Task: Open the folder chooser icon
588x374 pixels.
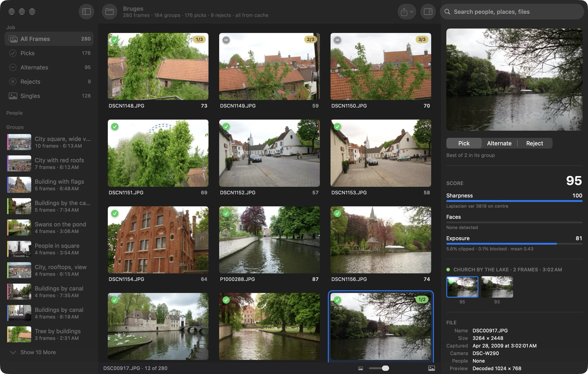Action: click(109, 11)
